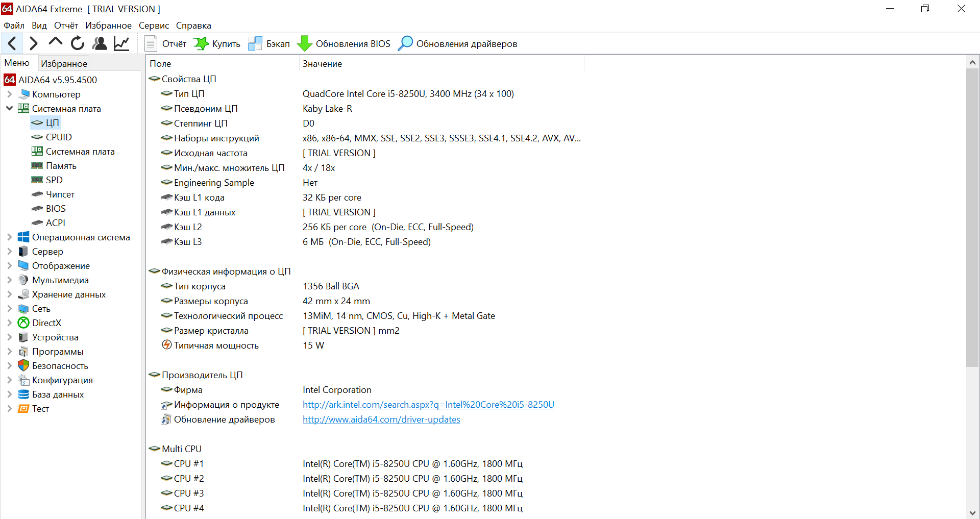
Task: Click the Тест icon in the tree
Action: pos(23,409)
